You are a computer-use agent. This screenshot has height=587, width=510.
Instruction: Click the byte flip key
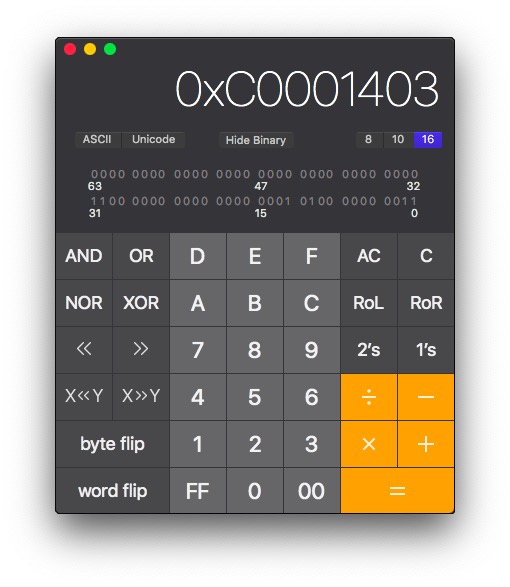[x=112, y=444]
